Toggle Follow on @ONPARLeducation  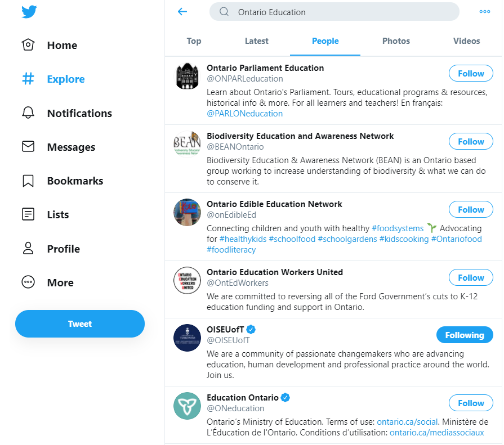pos(471,73)
